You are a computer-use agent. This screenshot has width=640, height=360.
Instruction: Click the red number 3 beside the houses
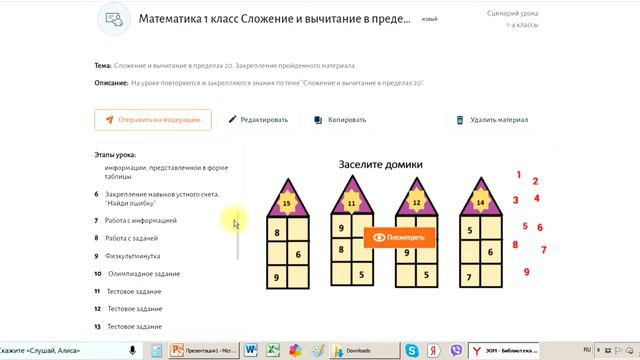[x=516, y=200]
